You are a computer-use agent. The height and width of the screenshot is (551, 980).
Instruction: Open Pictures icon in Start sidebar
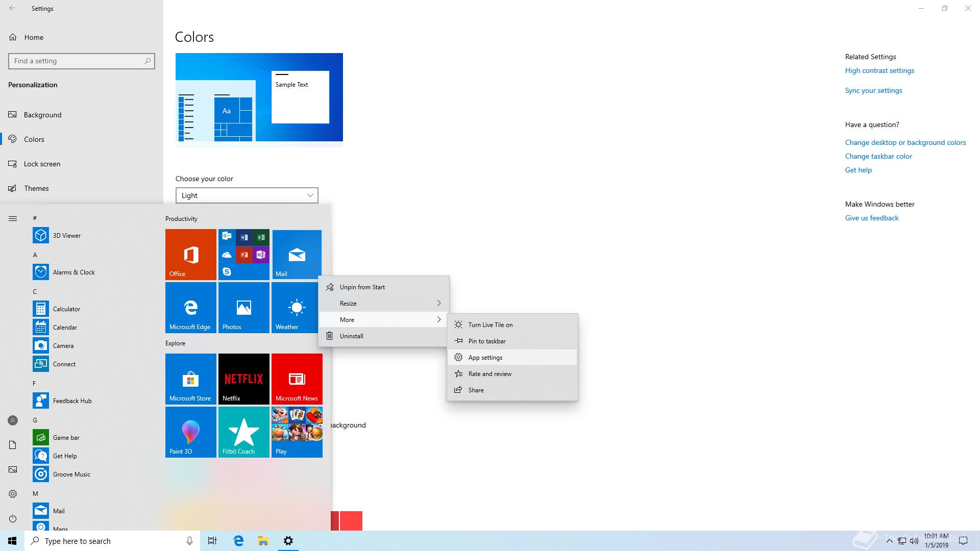click(13, 469)
